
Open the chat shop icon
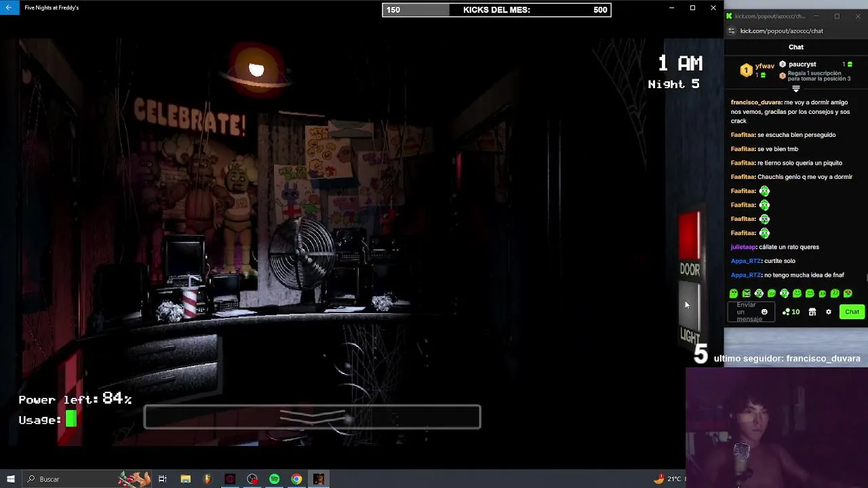(812, 312)
